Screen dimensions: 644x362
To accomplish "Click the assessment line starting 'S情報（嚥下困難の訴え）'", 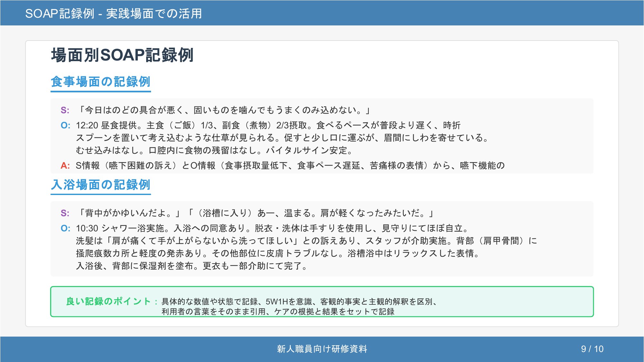I will pyautogui.click(x=290, y=166).
